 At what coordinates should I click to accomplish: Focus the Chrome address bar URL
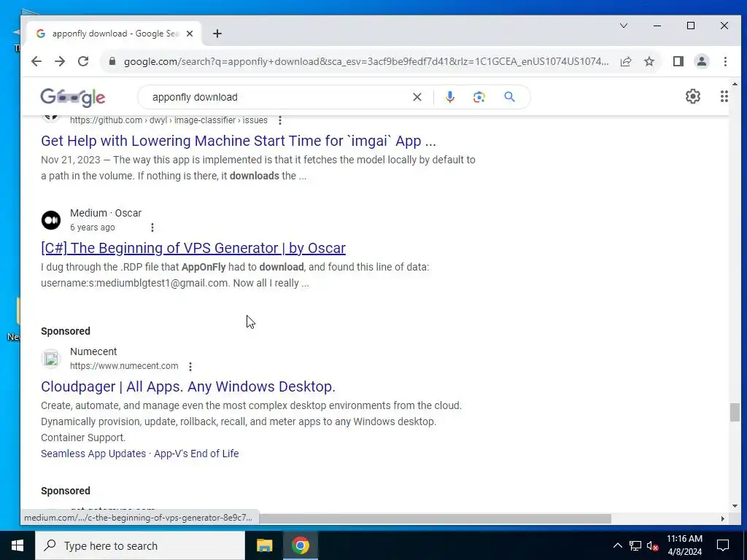click(x=366, y=61)
